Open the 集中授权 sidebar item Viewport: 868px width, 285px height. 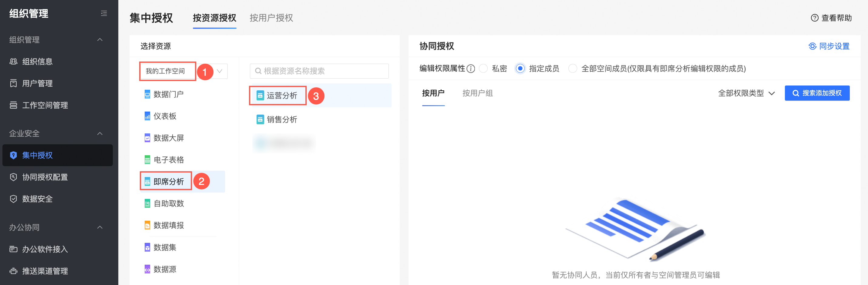click(x=58, y=155)
